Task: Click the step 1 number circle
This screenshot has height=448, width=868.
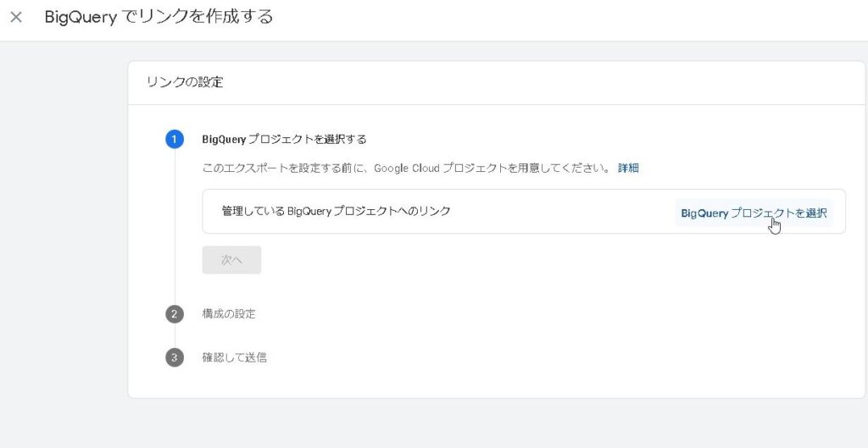Action: 175,139
